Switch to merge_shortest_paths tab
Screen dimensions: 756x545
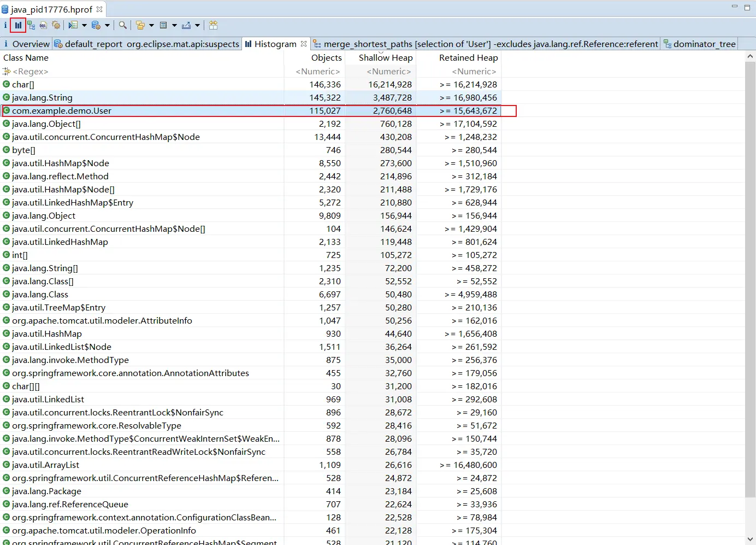coord(486,44)
